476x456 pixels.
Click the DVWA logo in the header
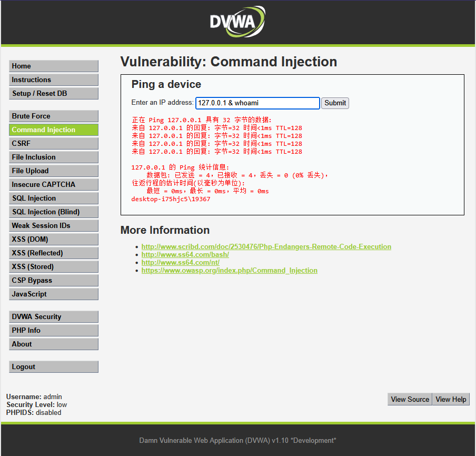pyautogui.click(x=237, y=22)
